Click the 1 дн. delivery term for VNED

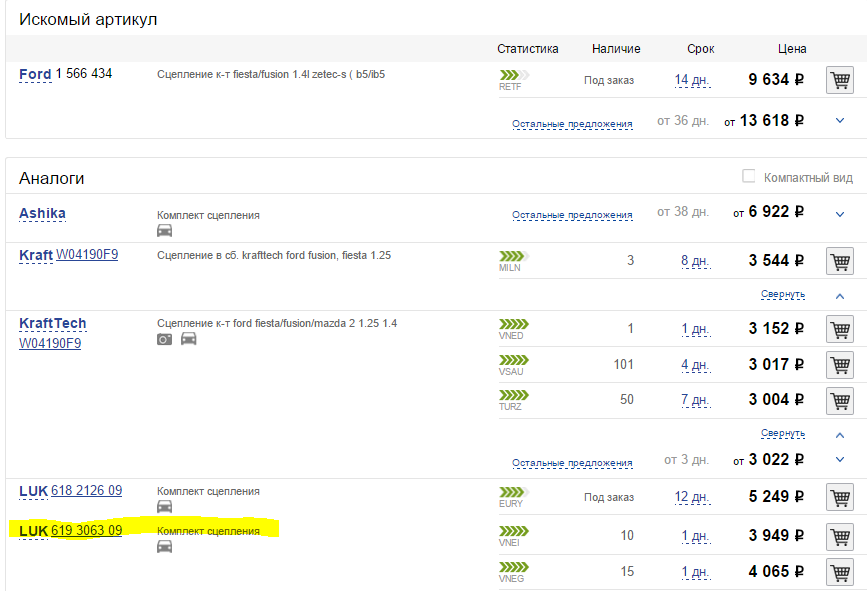[x=696, y=330]
